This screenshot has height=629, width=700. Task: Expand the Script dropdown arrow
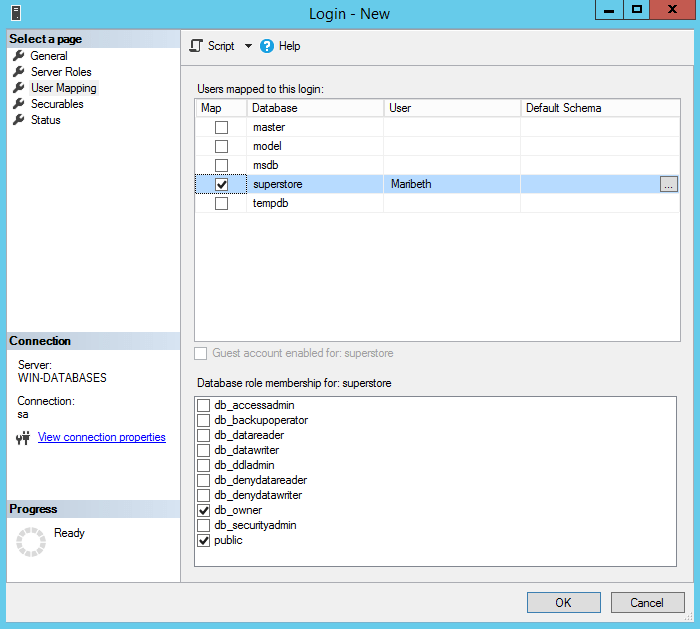tap(248, 46)
